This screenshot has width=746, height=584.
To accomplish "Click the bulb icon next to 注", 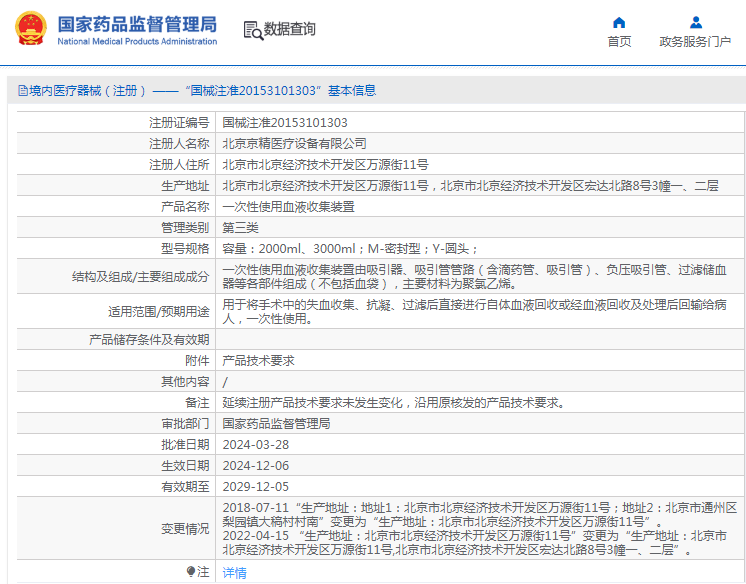I will pos(191,571).
